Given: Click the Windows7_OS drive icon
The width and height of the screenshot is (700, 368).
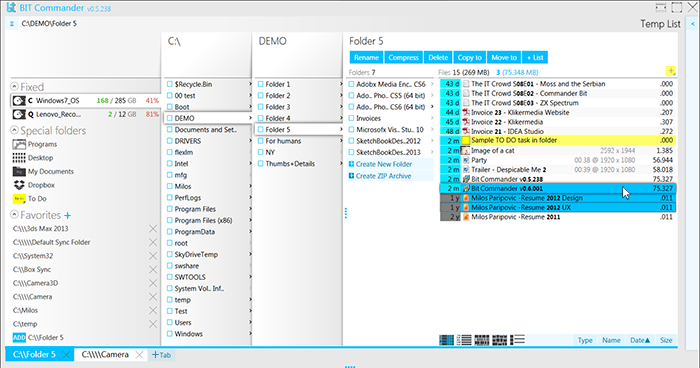Looking at the screenshot, I should (19, 101).
